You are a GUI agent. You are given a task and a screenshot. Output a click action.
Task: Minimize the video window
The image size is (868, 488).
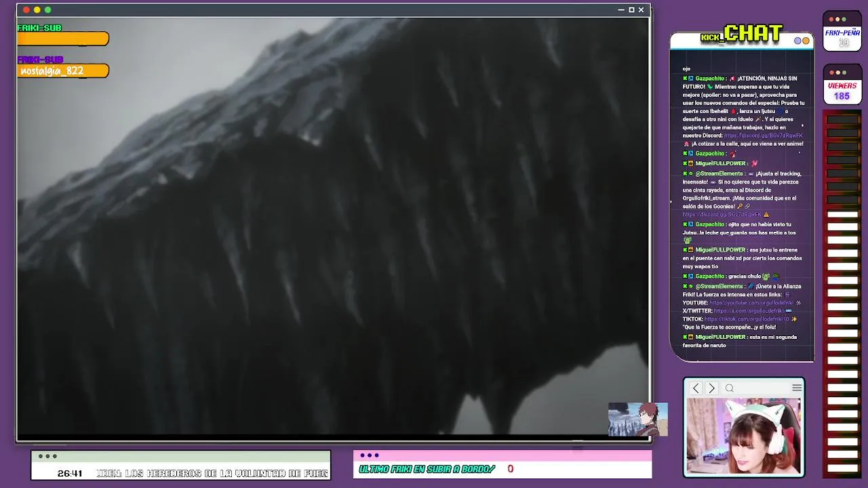coord(620,9)
